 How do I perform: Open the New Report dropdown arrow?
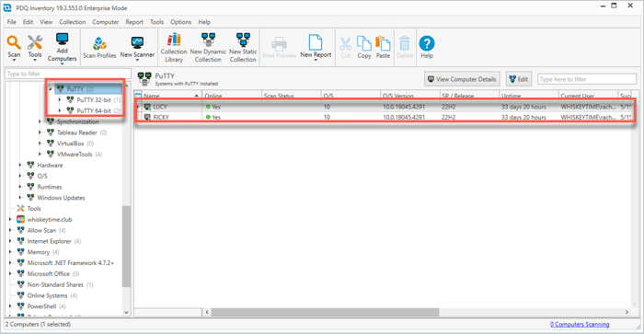click(316, 60)
